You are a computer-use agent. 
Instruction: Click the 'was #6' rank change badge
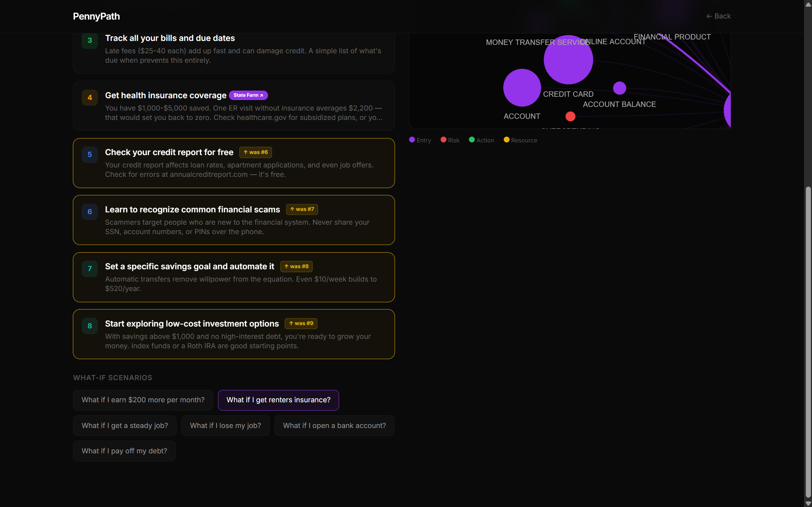255,152
